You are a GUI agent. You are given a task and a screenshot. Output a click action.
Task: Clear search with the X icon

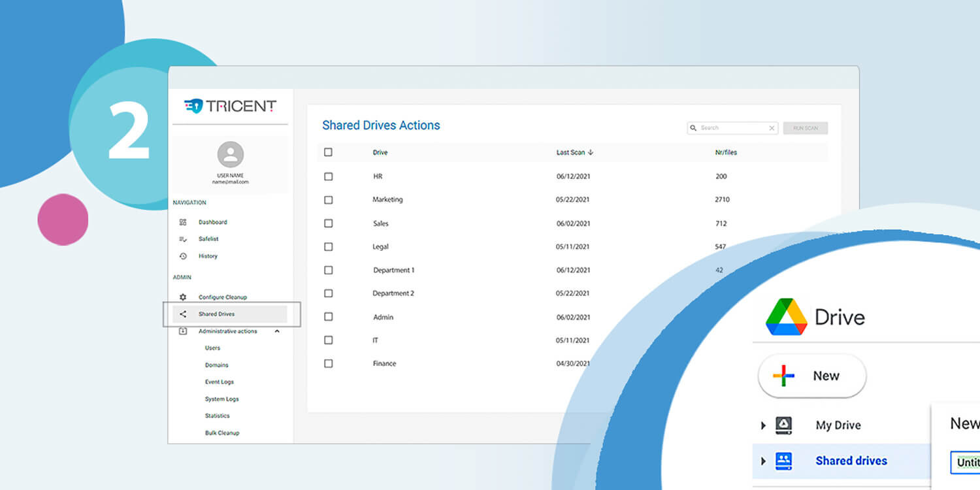point(772,128)
